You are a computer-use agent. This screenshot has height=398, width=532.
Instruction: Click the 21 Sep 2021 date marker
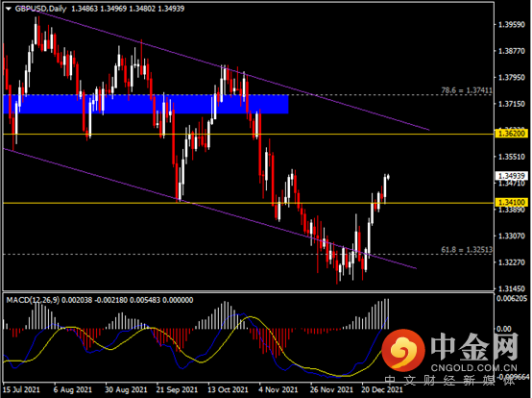(177, 389)
